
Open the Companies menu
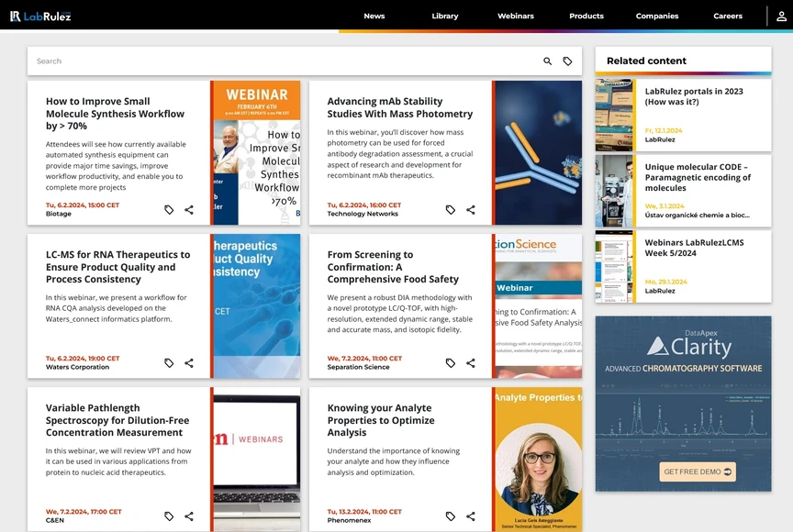pyautogui.click(x=657, y=17)
